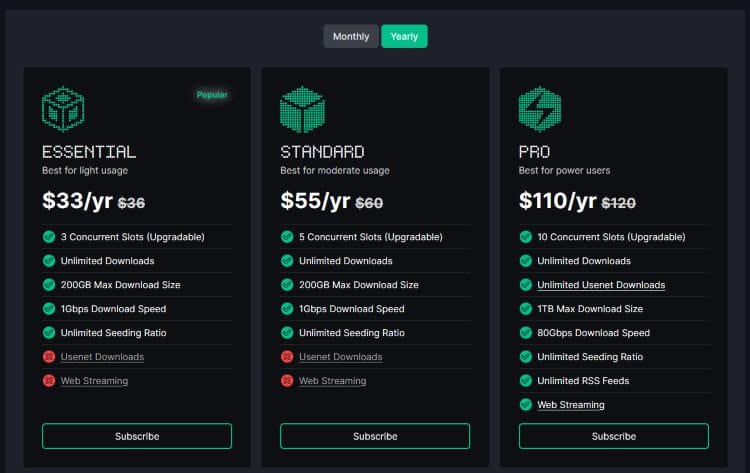Click the Pro plan lightning bolt icon
Screen dimensions: 750x473
pyautogui.click(x=540, y=109)
